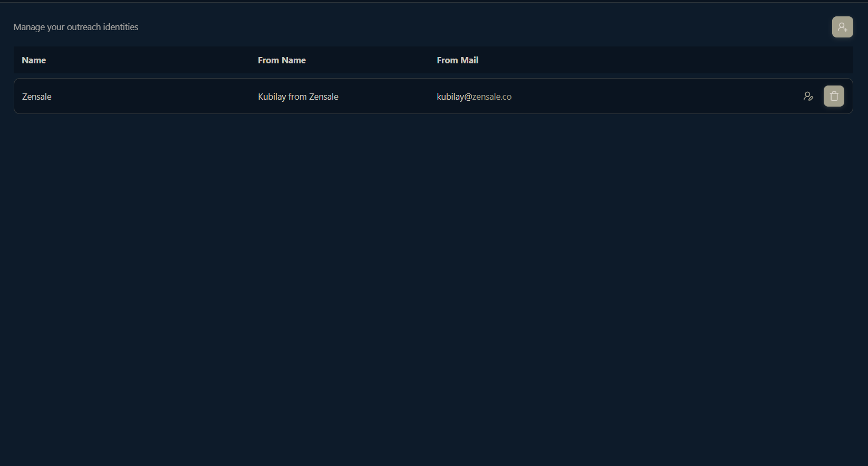Click the Name column header
The image size is (868, 466).
tap(34, 60)
